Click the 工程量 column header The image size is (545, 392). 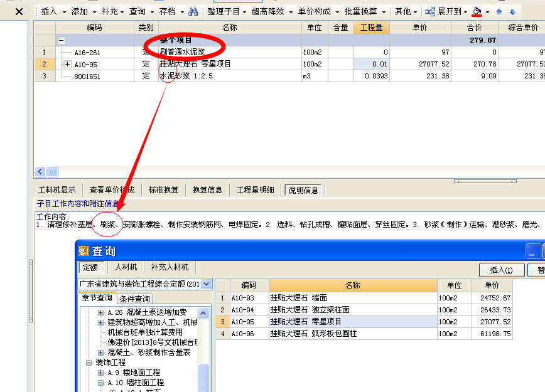371,28
